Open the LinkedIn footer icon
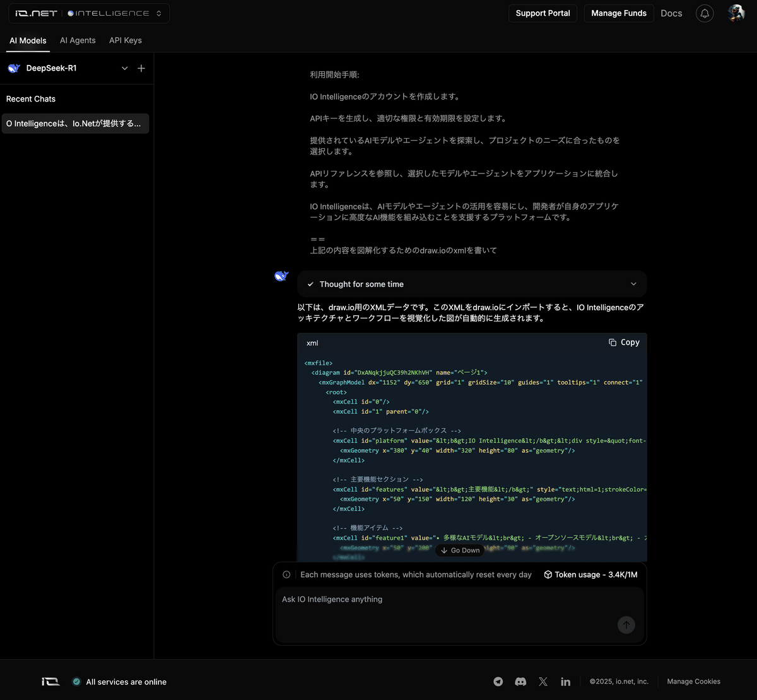This screenshot has height=700, width=757. click(x=565, y=682)
